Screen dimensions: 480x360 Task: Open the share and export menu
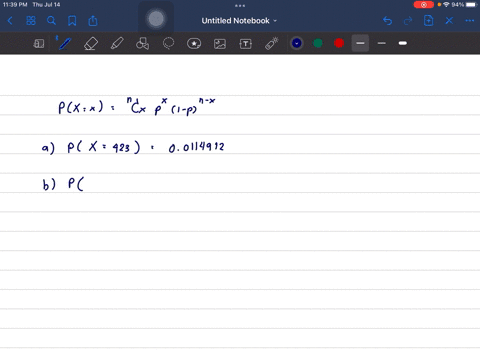(x=93, y=21)
